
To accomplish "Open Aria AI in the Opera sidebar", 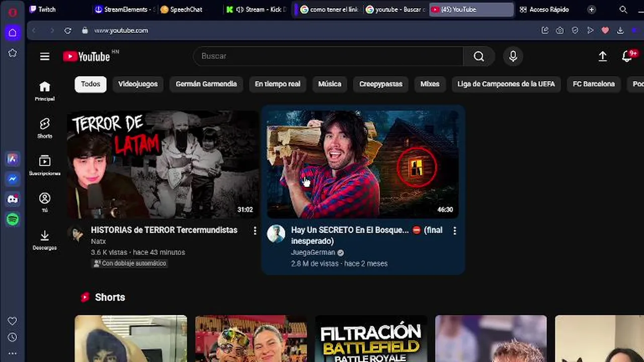I will [13, 159].
